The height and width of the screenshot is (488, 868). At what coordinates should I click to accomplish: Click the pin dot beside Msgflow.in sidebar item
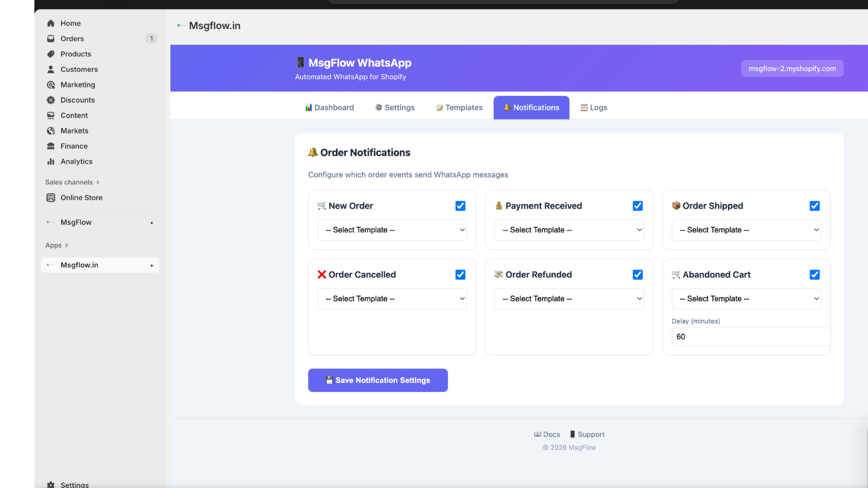point(152,266)
